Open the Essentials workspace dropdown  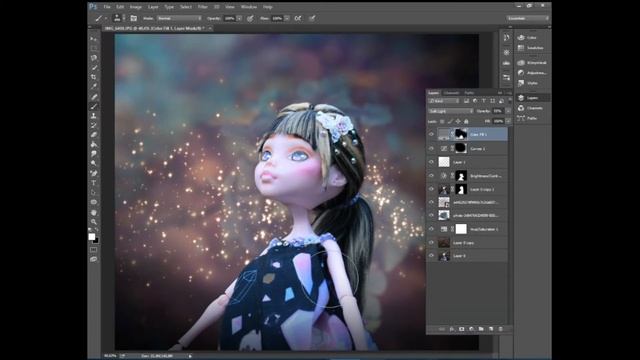[528, 18]
